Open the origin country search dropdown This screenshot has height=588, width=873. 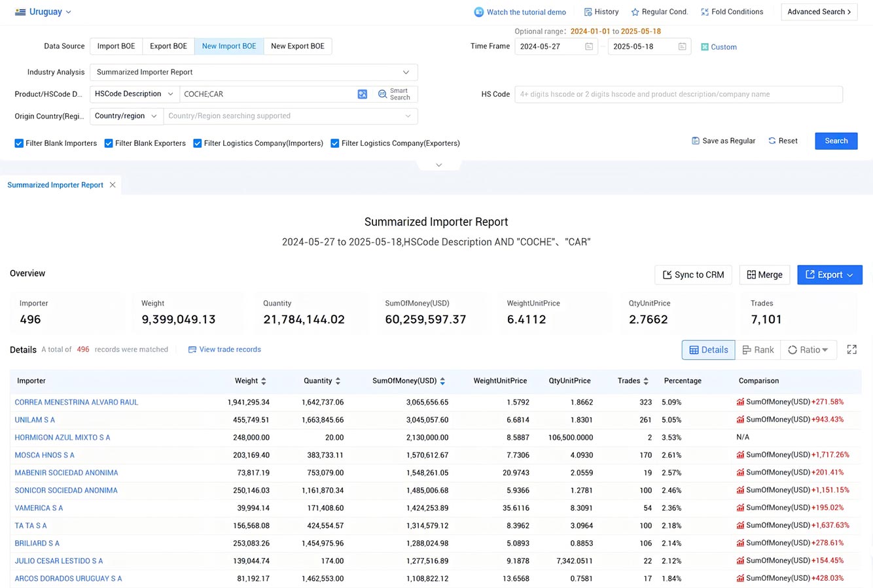pyautogui.click(x=291, y=116)
